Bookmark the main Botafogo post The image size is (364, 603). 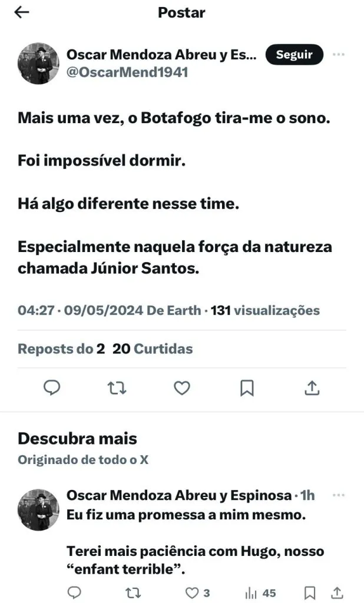click(x=247, y=387)
